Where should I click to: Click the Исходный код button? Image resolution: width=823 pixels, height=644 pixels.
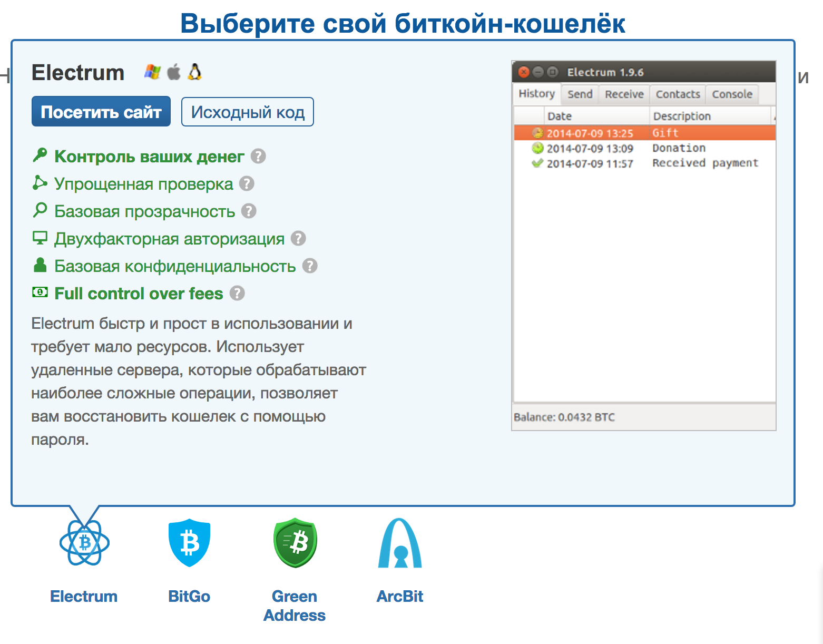(x=248, y=112)
